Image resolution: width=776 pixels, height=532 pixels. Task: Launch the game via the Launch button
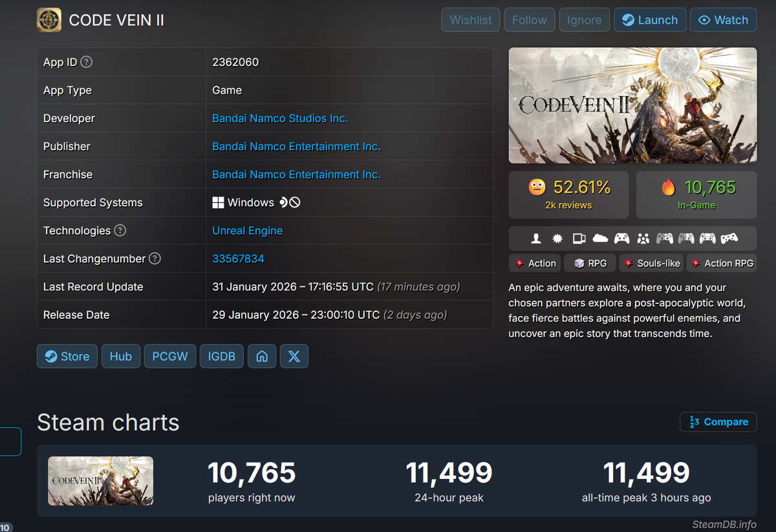(650, 20)
